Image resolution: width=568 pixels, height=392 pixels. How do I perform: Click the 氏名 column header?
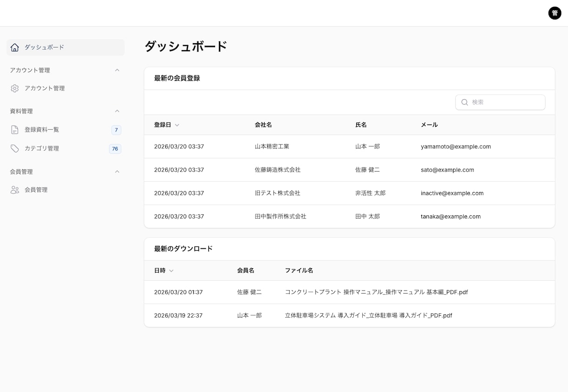coord(361,125)
